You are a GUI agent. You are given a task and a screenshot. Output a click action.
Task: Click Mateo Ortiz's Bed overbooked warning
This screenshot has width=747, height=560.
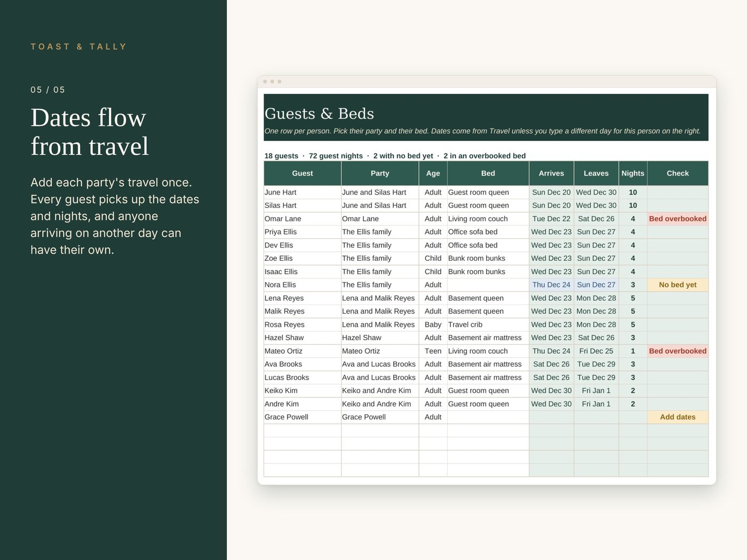(x=678, y=351)
